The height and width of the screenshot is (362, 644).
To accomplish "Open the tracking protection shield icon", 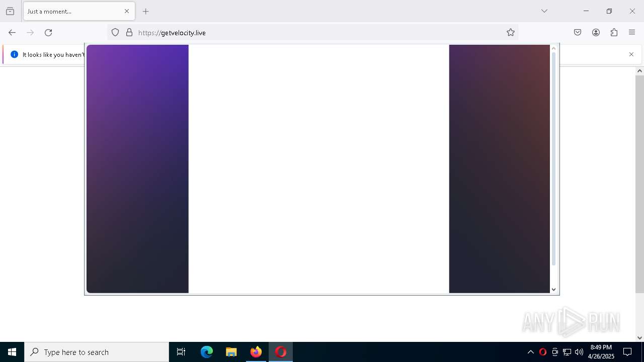I will [x=115, y=33].
